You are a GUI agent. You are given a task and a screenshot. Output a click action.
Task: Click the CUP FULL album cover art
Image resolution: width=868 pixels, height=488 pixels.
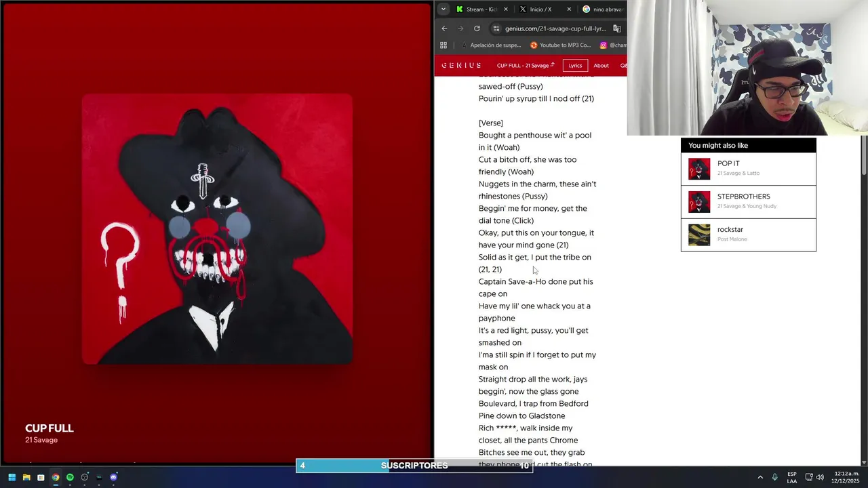point(217,229)
